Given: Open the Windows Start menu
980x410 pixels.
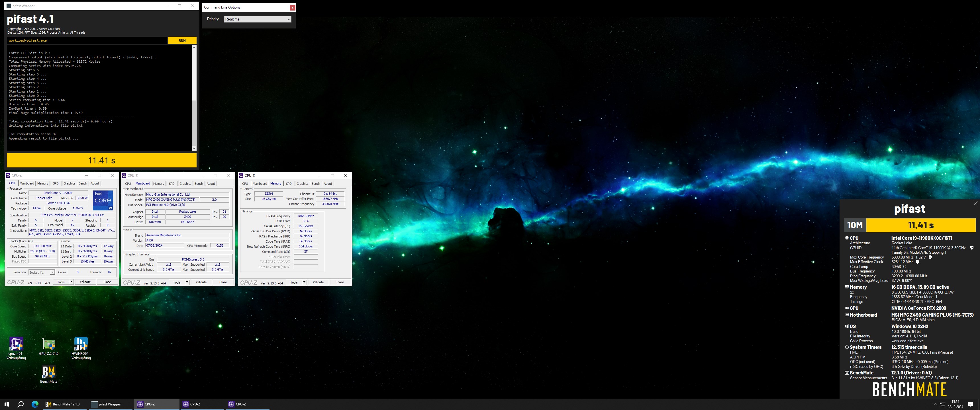Looking at the screenshot, I should click(7, 404).
